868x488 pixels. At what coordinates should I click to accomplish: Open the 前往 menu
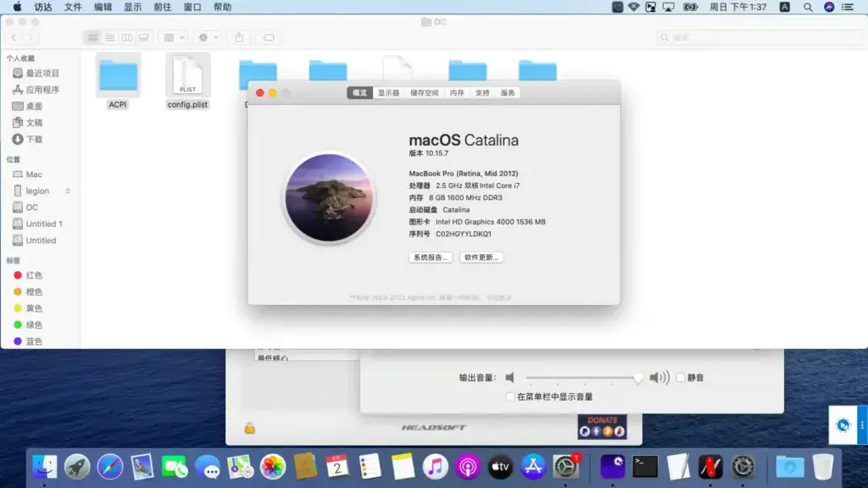163,7
